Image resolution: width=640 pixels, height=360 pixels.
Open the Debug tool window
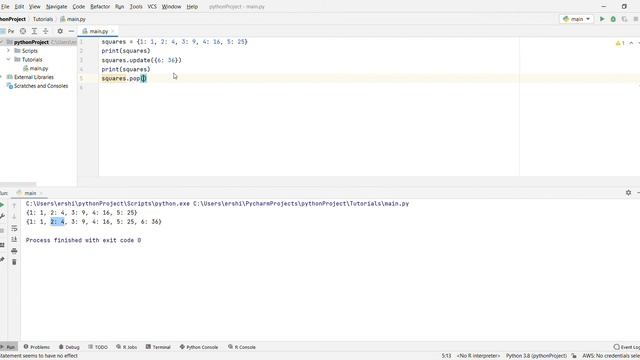[x=69, y=347]
